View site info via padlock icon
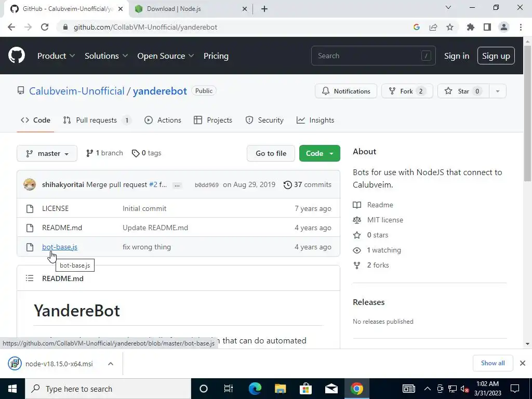Screen dimensions: 532x399 [65, 27]
